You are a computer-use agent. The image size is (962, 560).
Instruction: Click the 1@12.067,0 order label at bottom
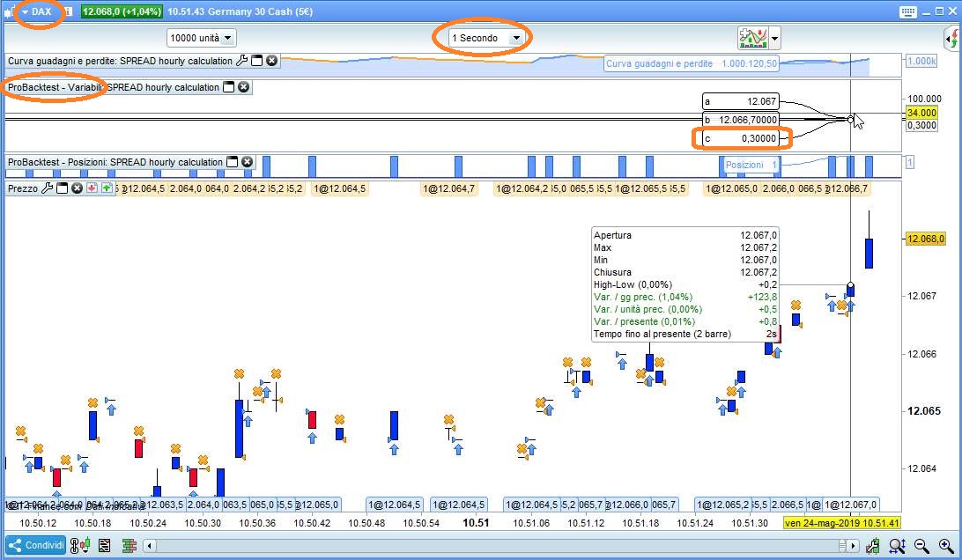point(850,505)
